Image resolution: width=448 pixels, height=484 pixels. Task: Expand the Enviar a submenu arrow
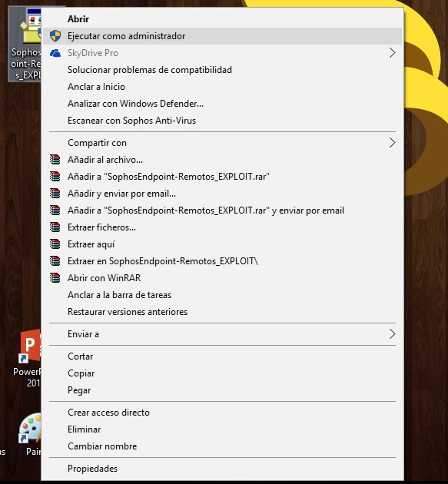point(392,333)
